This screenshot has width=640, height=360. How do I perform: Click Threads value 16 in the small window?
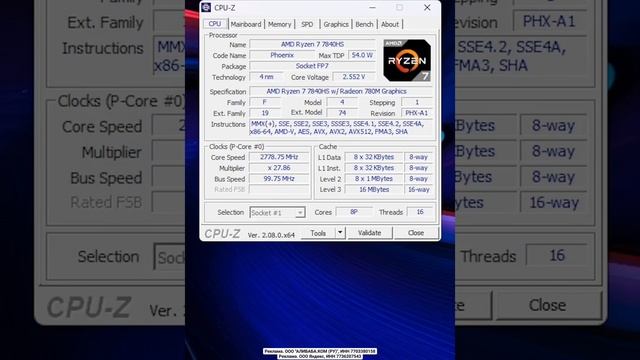pos(420,212)
